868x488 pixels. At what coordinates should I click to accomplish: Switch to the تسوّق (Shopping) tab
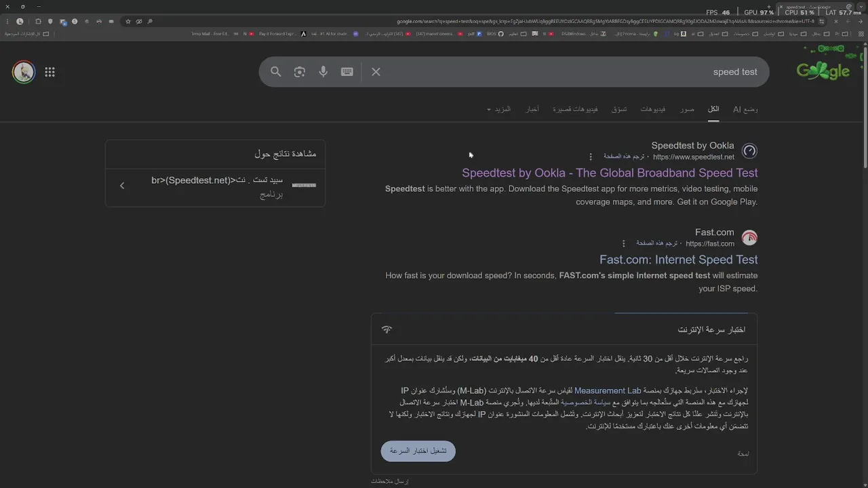[x=619, y=109]
